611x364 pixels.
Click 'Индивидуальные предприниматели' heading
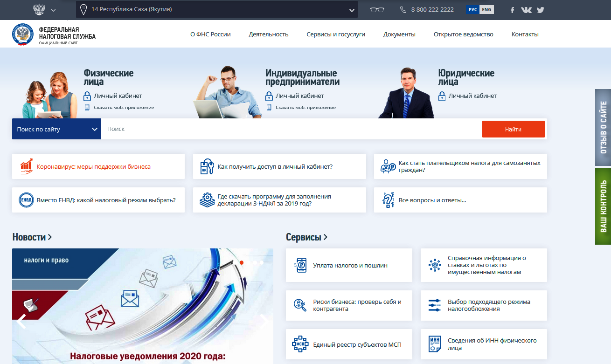pos(302,77)
